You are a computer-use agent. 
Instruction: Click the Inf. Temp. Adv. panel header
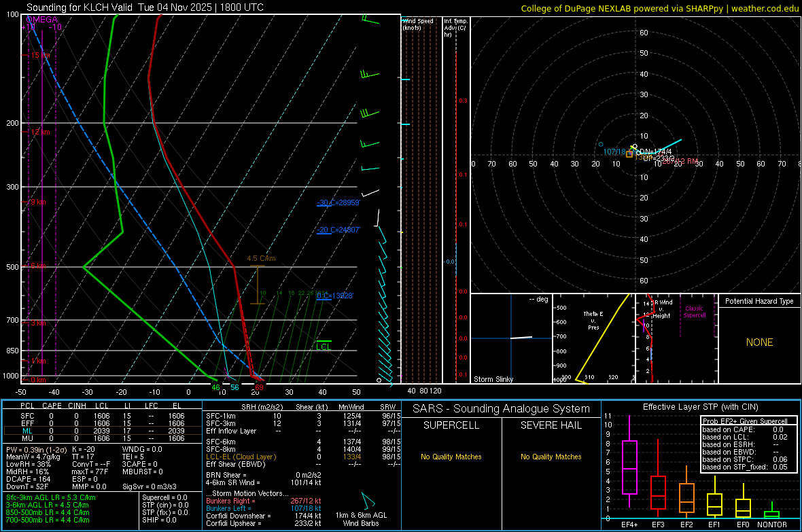click(x=455, y=28)
